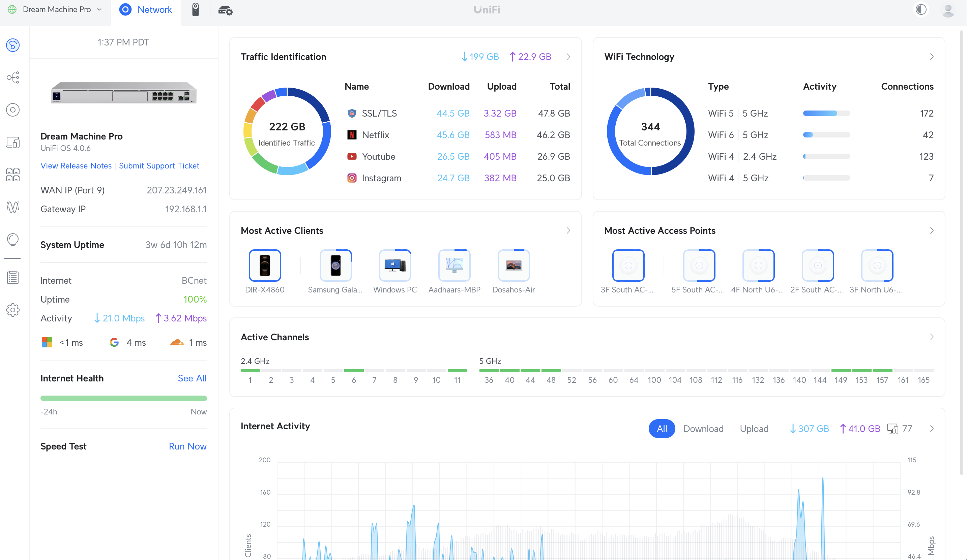Toggle the dark/light theme icon
The width and height of the screenshot is (967, 560).
point(921,9)
